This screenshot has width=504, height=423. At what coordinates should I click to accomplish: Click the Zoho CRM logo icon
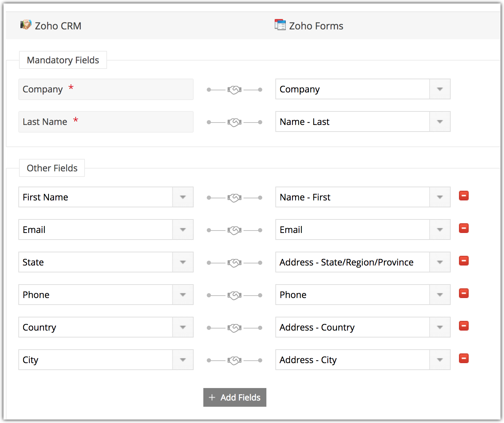[x=26, y=25]
